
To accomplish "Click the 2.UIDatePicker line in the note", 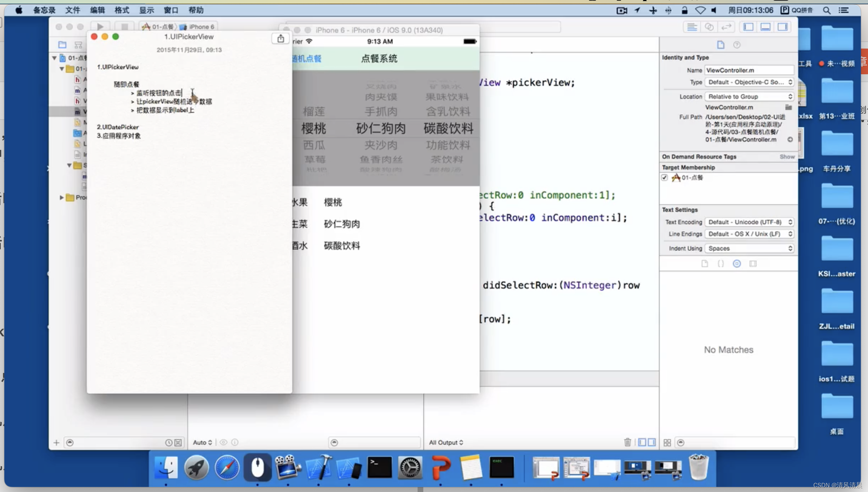I will (x=117, y=127).
